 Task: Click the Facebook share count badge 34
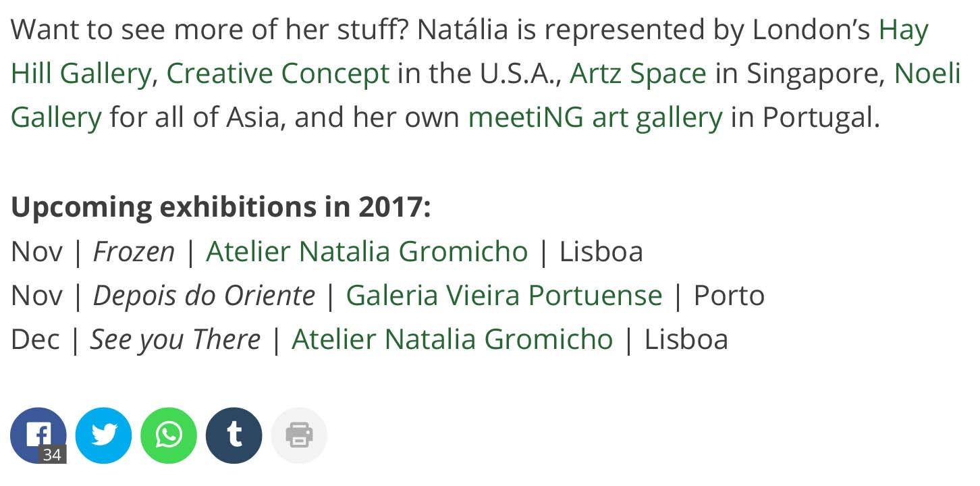coord(52,455)
